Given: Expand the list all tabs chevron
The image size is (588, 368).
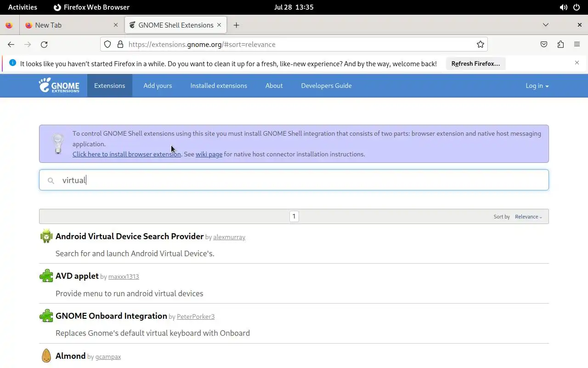Looking at the screenshot, I should coord(546,25).
